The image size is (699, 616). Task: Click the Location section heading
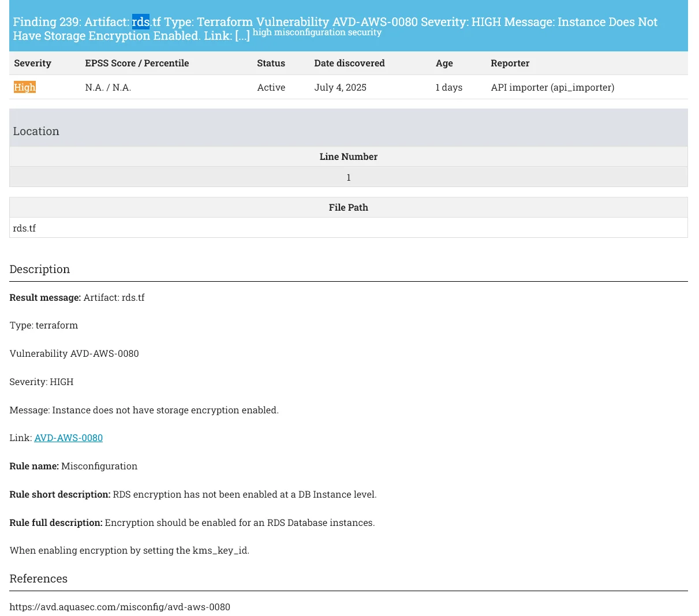(36, 131)
